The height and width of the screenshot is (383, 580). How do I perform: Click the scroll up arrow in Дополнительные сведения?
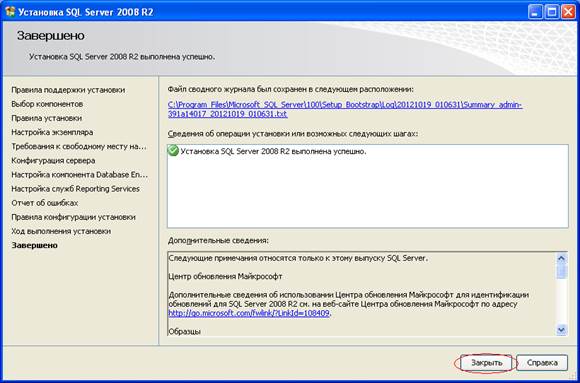[x=562, y=258]
